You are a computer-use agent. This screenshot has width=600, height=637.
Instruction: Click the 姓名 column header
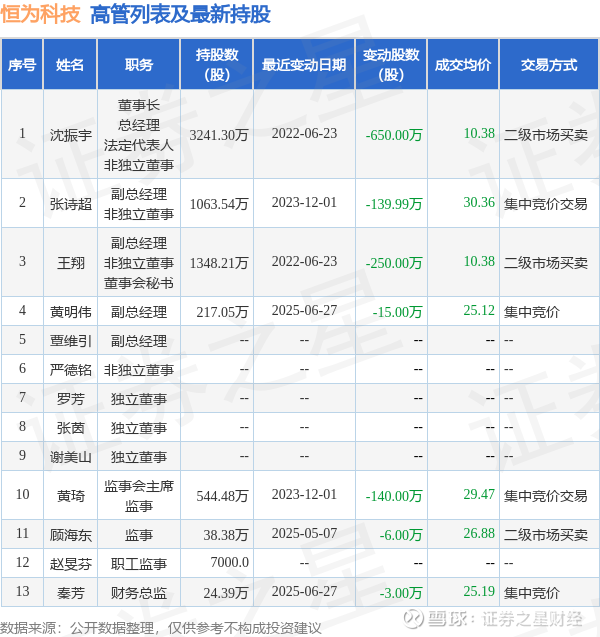coord(70,65)
